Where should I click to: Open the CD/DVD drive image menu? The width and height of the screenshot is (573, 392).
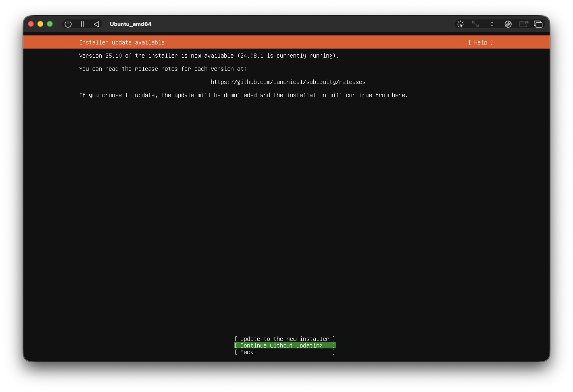click(508, 24)
